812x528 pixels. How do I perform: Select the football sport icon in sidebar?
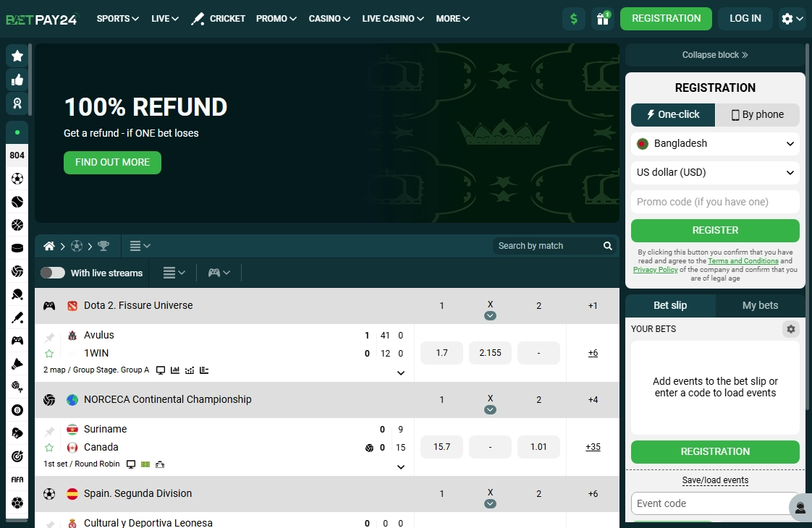(17, 179)
